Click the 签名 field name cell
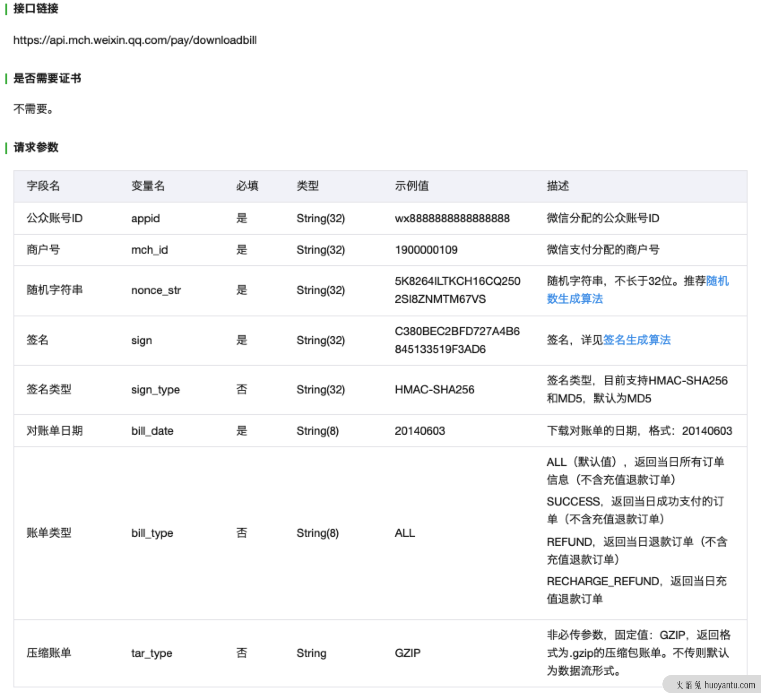Viewport: 761px width, 700px height. coord(38,340)
